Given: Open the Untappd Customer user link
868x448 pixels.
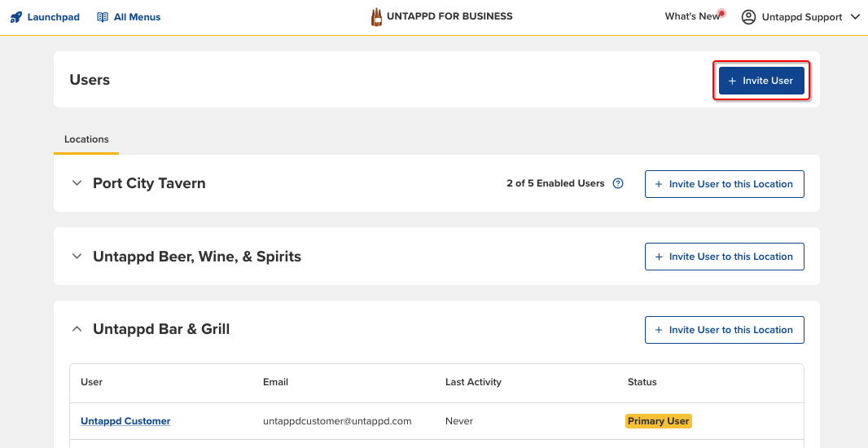Looking at the screenshot, I should coord(125,421).
